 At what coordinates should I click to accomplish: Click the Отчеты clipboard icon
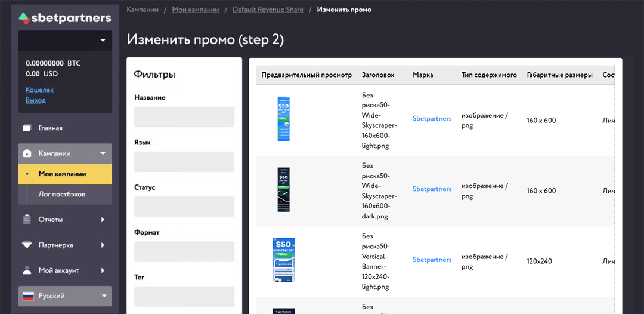tap(27, 220)
